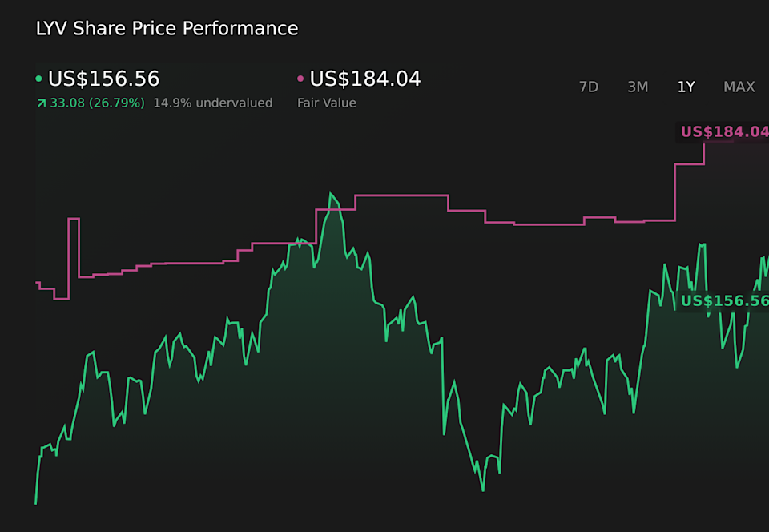The height and width of the screenshot is (532, 769).
Task: Click the 33.08 (26.79%) gain figure
Action: coord(96,103)
